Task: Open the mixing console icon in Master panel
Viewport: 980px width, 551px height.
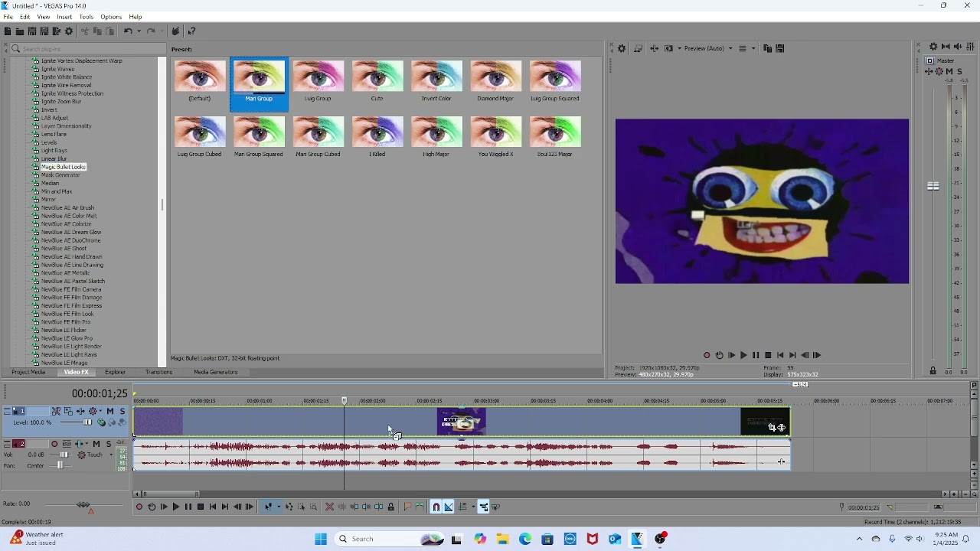Action: point(970,47)
